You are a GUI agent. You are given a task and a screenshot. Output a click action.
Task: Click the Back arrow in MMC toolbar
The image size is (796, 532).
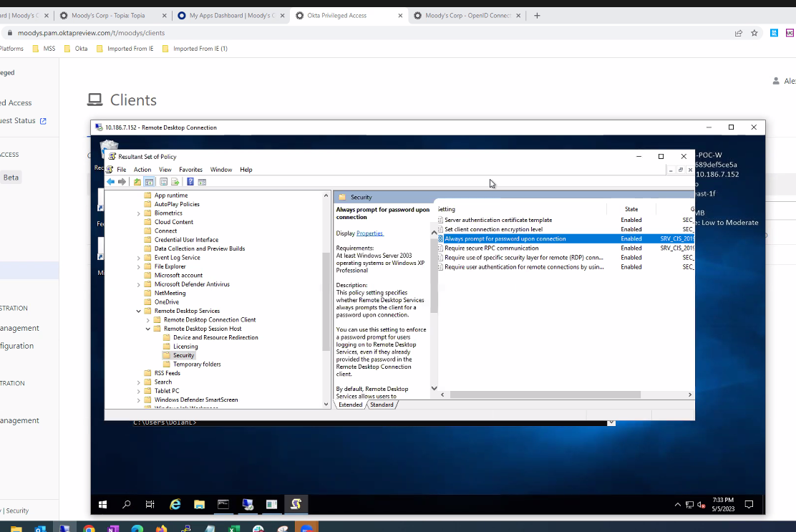[x=110, y=182]
